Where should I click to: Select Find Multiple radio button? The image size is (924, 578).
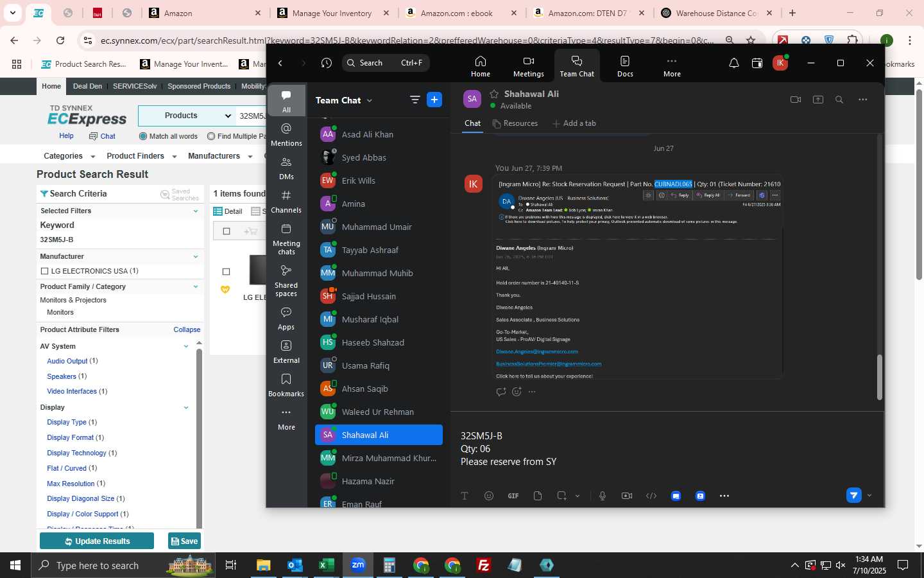211,136
